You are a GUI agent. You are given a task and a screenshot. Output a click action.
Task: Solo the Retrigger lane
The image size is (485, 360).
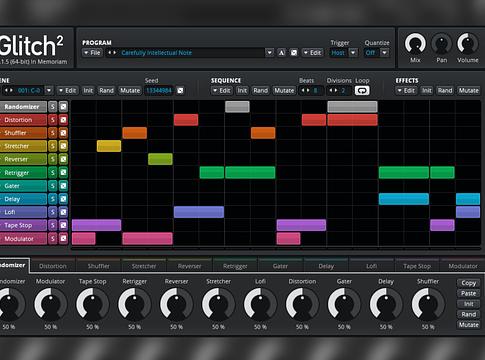[53, 173]
